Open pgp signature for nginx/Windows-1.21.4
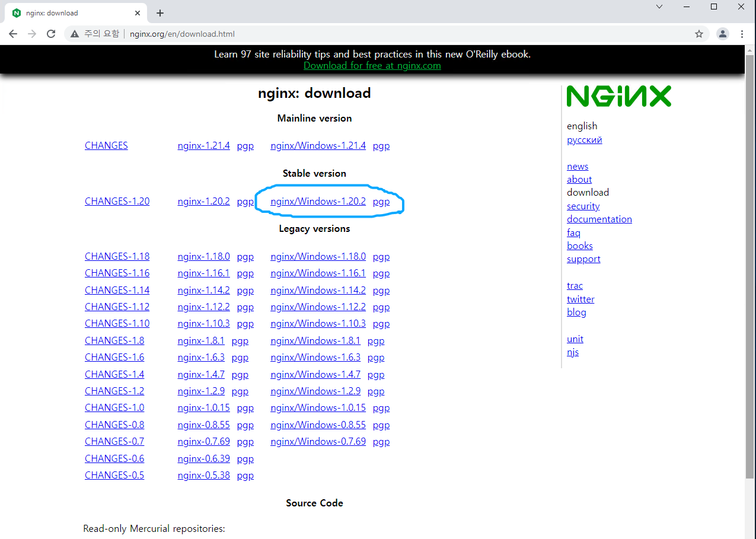 [381, 146]
